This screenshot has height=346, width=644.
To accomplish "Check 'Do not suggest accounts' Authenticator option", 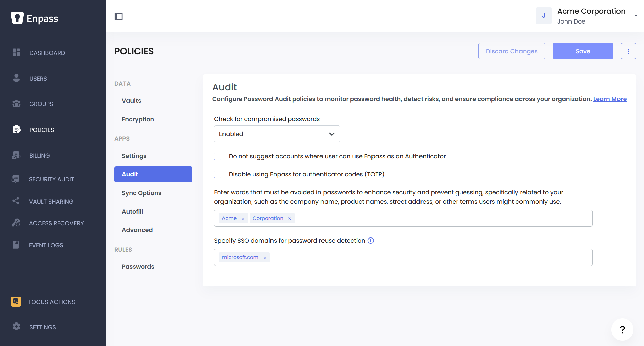I will pos(218,156).
